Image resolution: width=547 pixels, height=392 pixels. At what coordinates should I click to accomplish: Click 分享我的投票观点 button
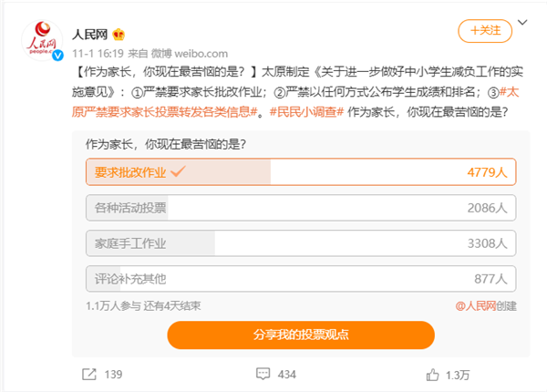[301, 335]
